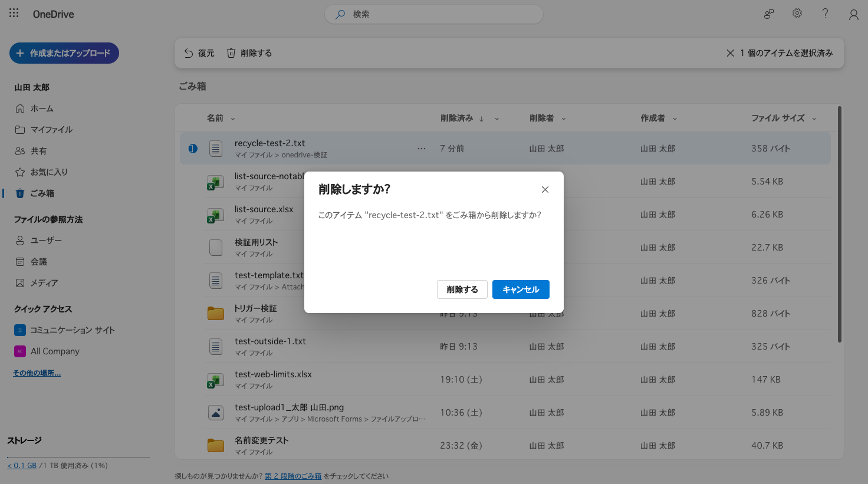Click the 会議 calendar icon
This screenshot has width=868, height=484.
click(20, 262)
